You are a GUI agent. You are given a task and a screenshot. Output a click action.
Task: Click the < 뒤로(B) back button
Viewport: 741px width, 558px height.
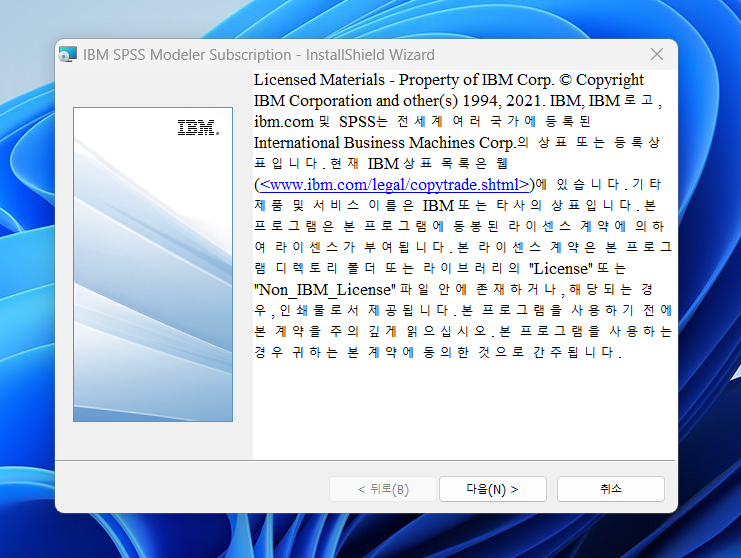point(383,489)
